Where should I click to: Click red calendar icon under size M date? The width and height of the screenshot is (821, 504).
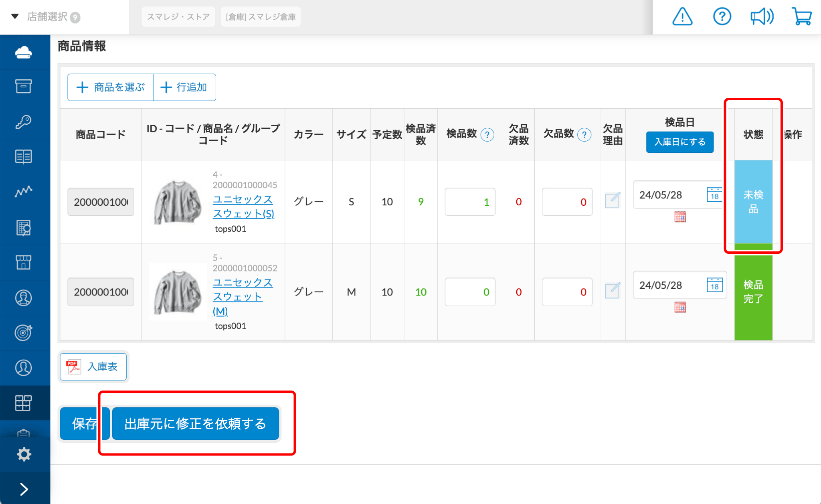[x=680, y=307]
